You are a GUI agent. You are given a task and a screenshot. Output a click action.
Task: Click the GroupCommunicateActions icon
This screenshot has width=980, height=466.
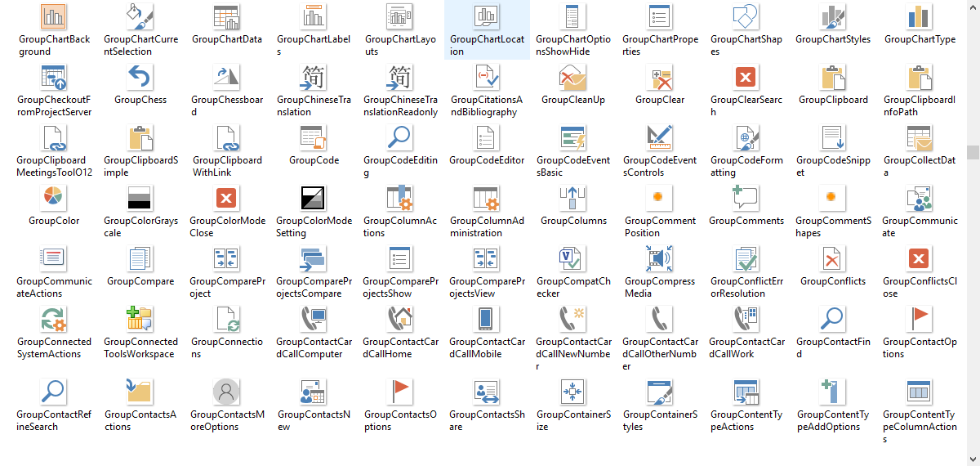click(54, 259)
